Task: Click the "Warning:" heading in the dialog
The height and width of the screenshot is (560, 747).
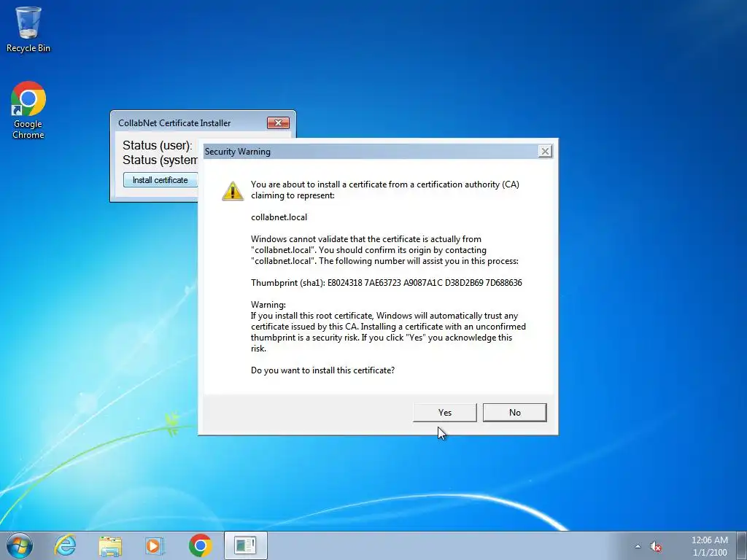Action: click(x=268, y=305)
